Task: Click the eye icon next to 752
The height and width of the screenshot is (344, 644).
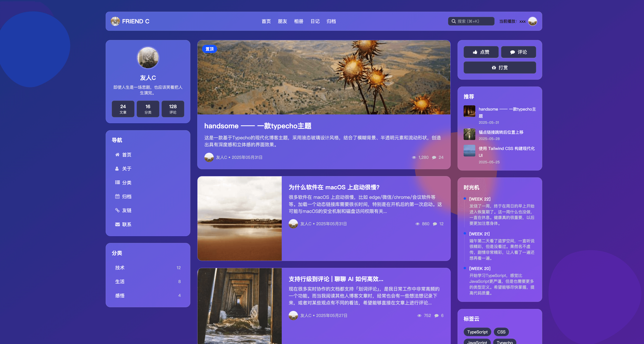Action: pyautogui.click(x=419, y=315)
